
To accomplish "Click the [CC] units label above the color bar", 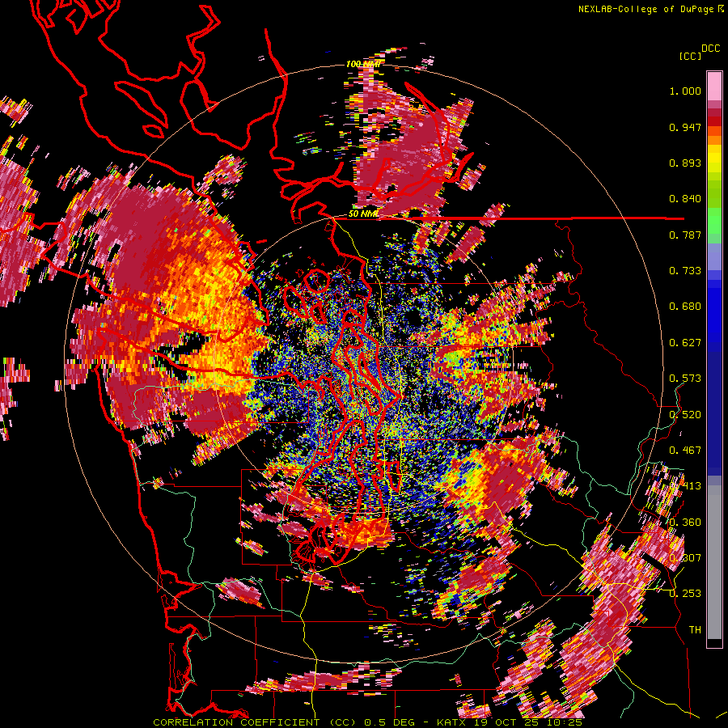I will pyautogui.click(x=690, y=56).
